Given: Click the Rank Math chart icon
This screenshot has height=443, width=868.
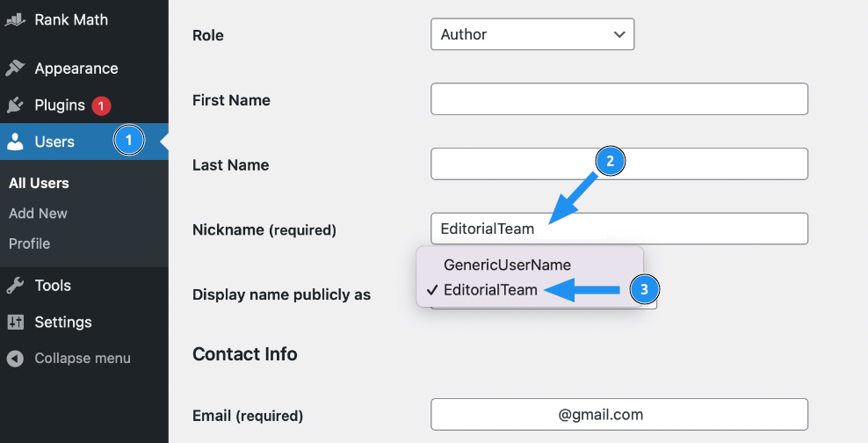Looking at the screenshot, I should [x=15, y=20].
